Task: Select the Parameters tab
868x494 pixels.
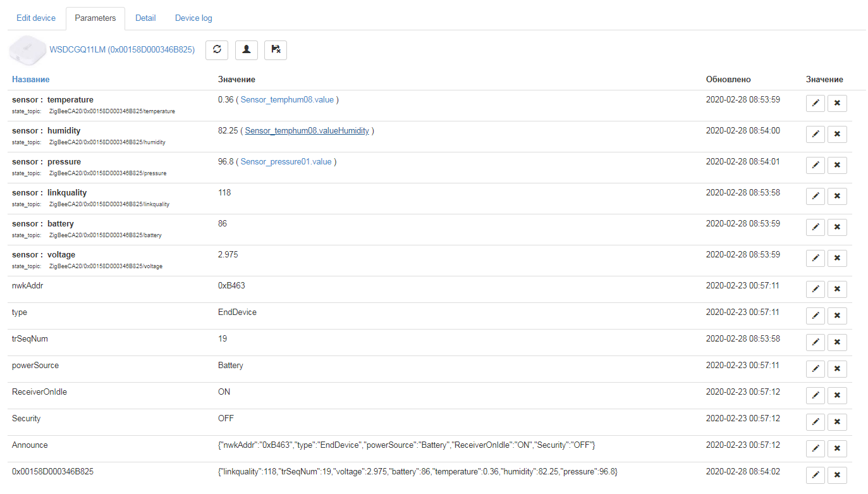Action: click(95, 18)
